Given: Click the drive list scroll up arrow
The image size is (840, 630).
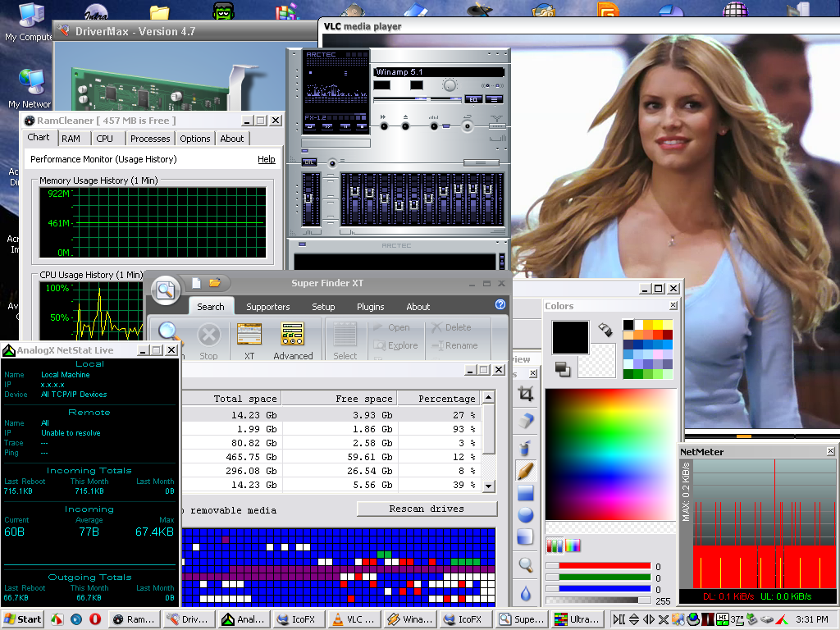Looking at the screenshot, I should [x=489, y=397].
